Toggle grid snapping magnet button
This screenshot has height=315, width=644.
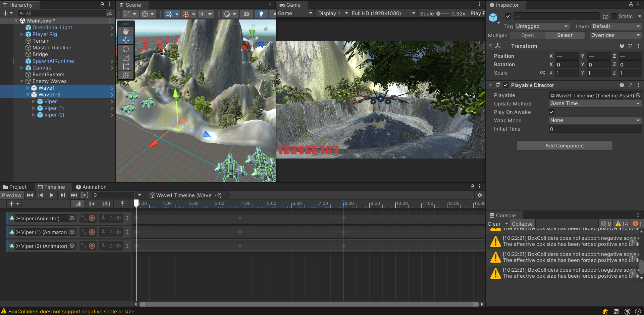click(185, 14)
